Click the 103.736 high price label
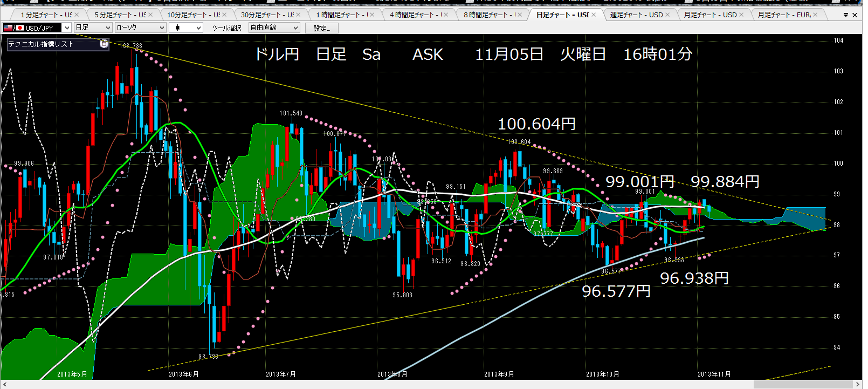Image resolution: width=868 pixels, height=389 pixels. (x=130, y=46)
